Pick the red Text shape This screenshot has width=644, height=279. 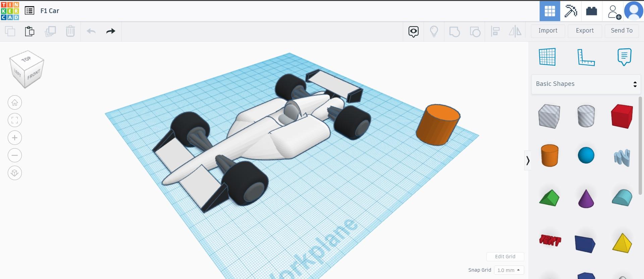coord(550,240)
